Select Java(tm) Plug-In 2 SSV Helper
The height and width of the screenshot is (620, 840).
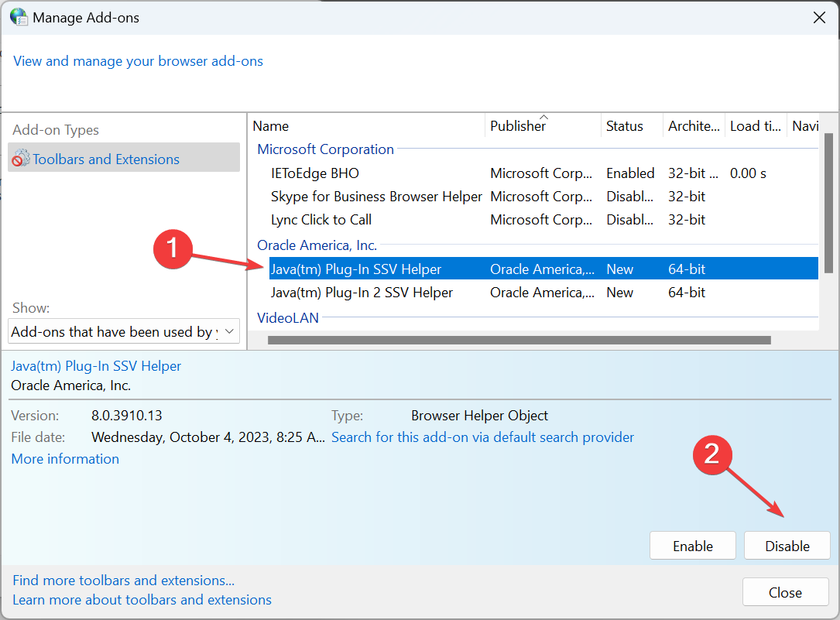(x=362, y=293)
